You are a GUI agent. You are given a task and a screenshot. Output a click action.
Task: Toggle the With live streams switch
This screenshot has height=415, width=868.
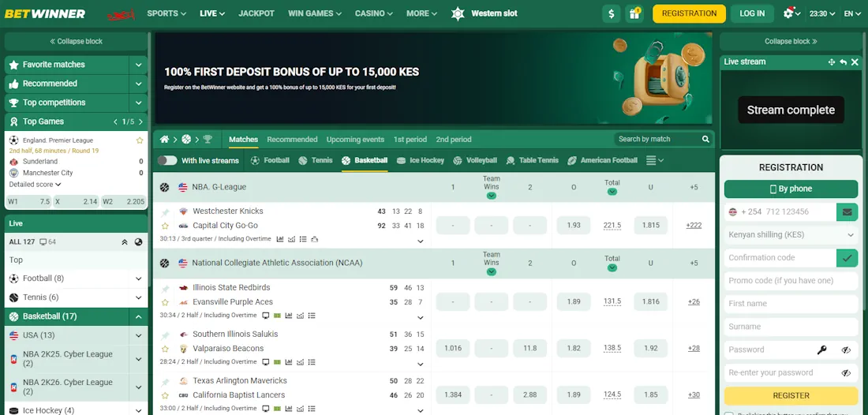167,160
